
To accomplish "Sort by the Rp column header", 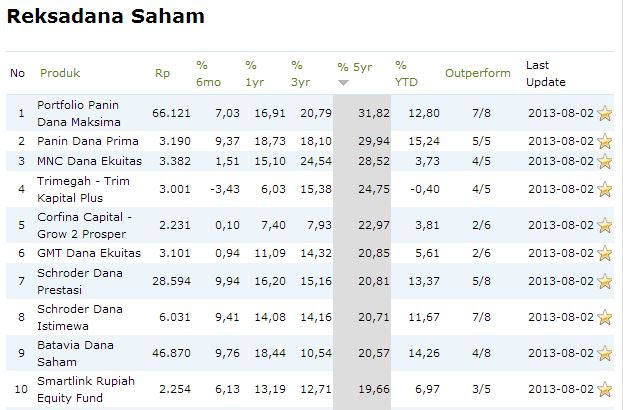I will tap(163, 73).
